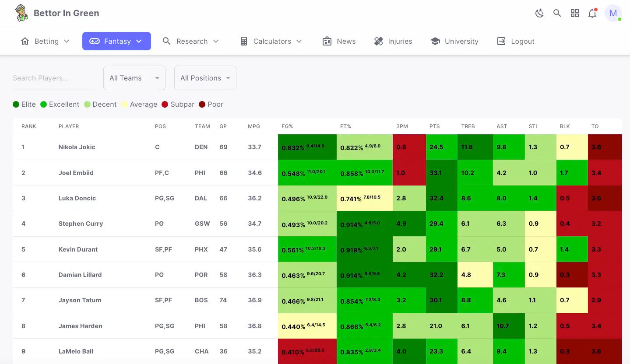Click Durant's 0.918% FT cell
630x364 pixels.
365,249
